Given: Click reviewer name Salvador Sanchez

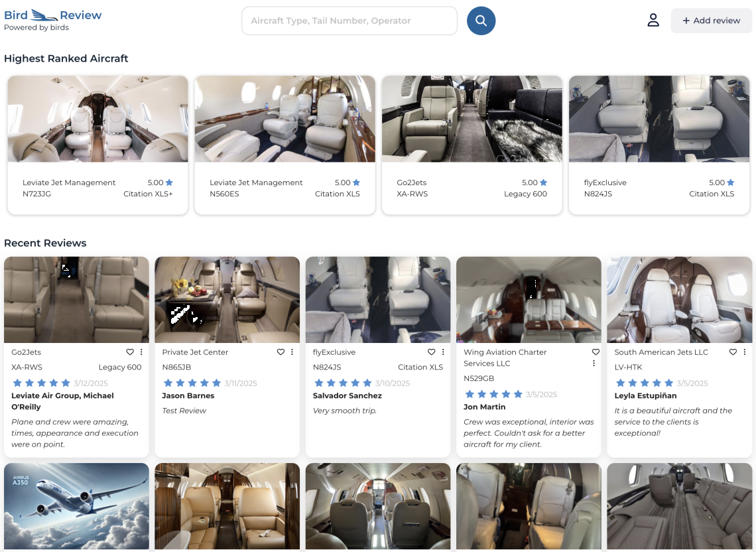Looking at the screenshot, I should pyautogui.click(x=347, y=395).
